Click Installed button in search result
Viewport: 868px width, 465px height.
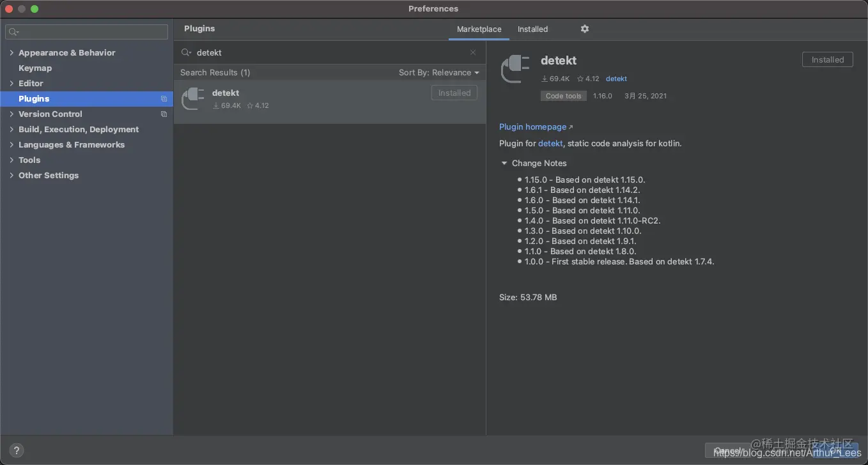click(x=454, y=93)
